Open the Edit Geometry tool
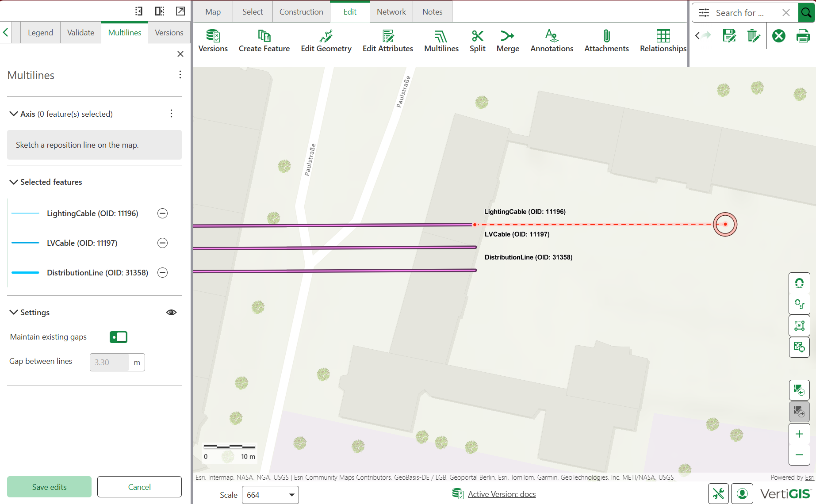 point(326,41)
